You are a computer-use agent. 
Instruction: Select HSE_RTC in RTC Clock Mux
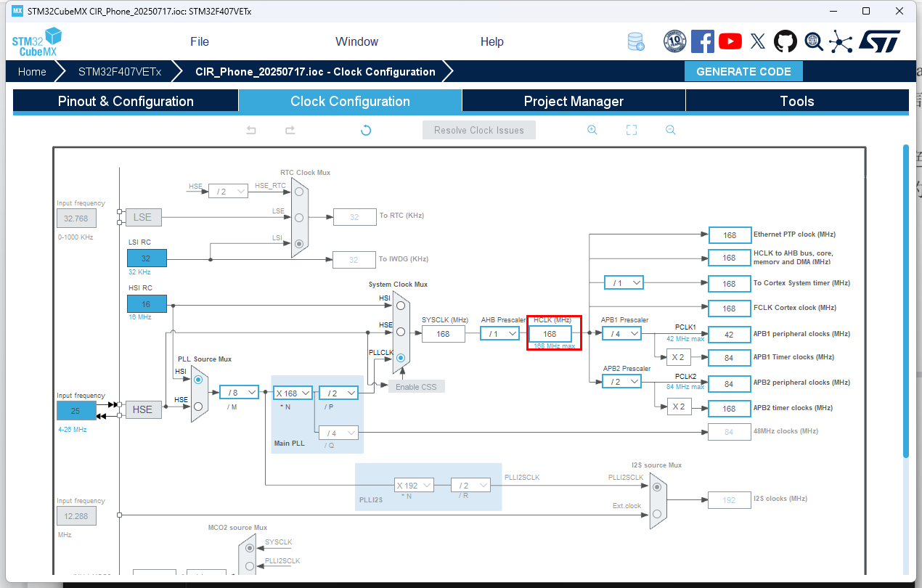[x=299, y=192]
